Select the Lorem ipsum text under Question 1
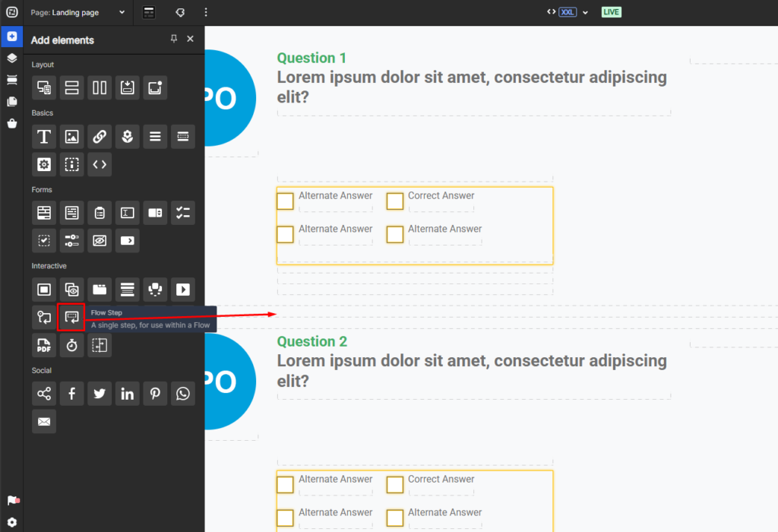 pos(472,87)
